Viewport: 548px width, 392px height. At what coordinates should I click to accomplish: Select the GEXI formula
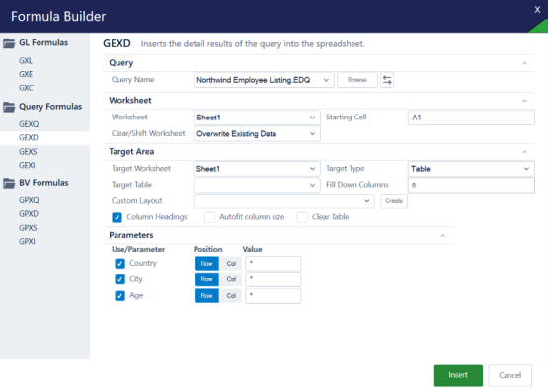pos(27,165)
